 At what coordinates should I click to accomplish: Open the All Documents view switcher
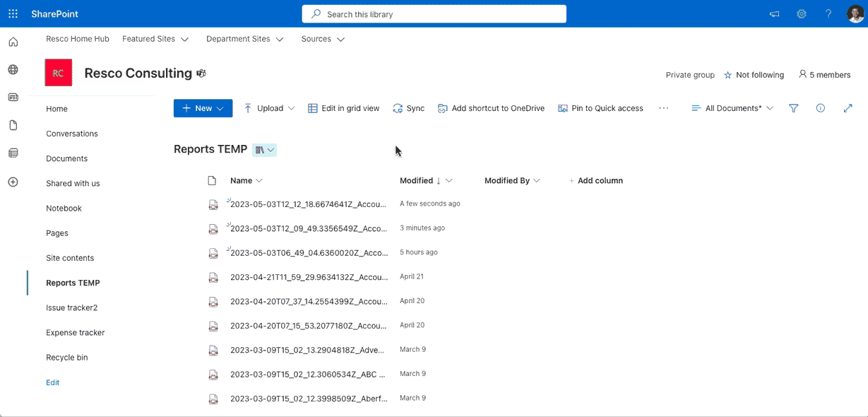click(732, 108)
